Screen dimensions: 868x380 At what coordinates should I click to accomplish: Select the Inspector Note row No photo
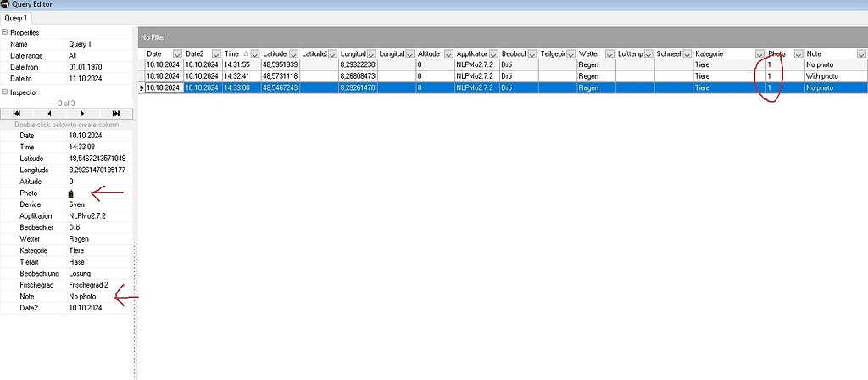[66, 296]
